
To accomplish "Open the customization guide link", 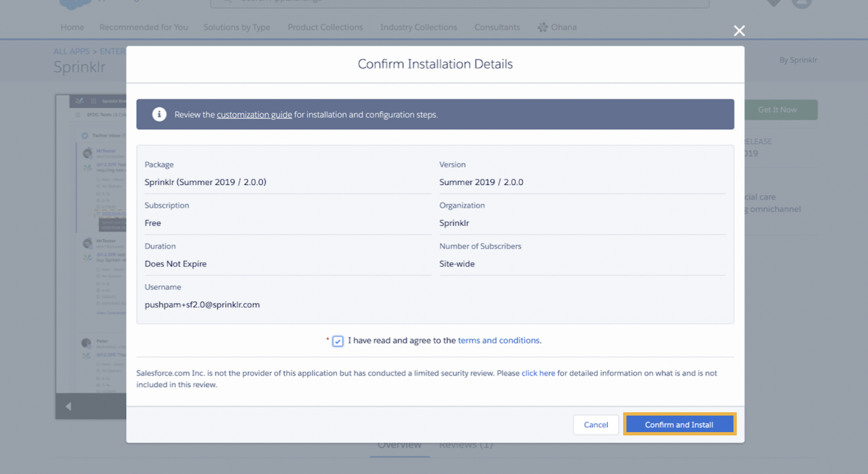I will point(254,115).
